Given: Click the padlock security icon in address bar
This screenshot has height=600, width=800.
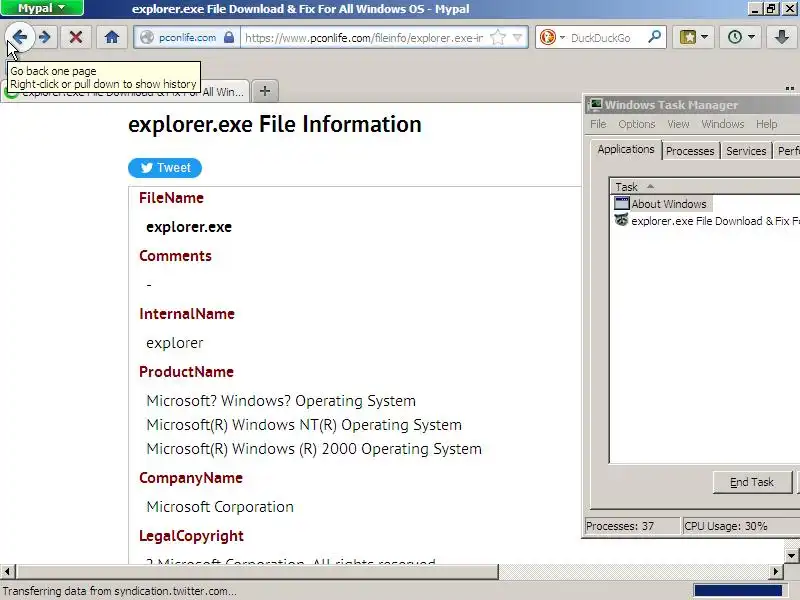Looking at the screenshot, I should pyautogui.click(x=229, y=37).
